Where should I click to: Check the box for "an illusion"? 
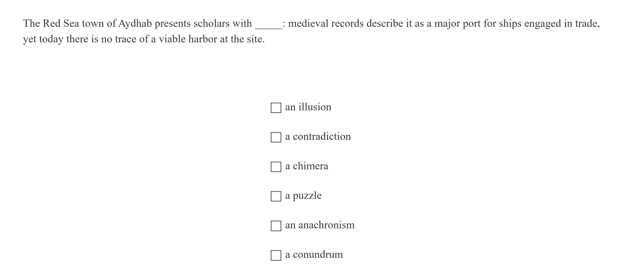coord(276,108)
